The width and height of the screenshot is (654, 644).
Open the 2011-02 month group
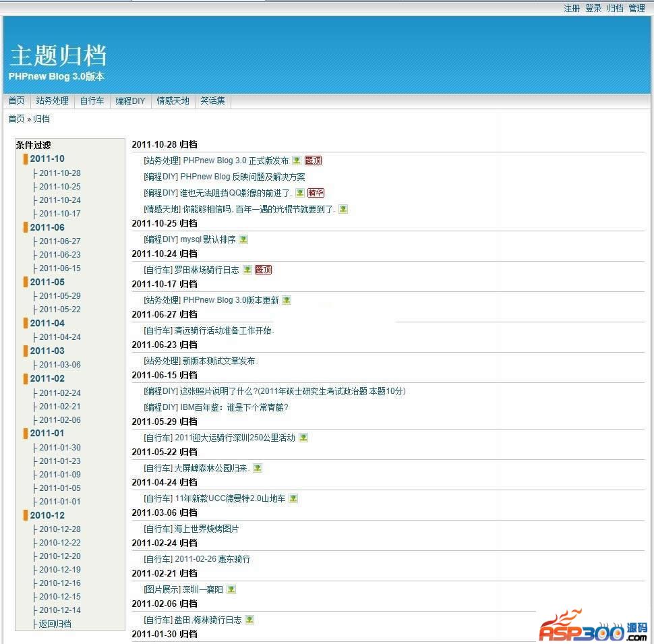point(47,379)
